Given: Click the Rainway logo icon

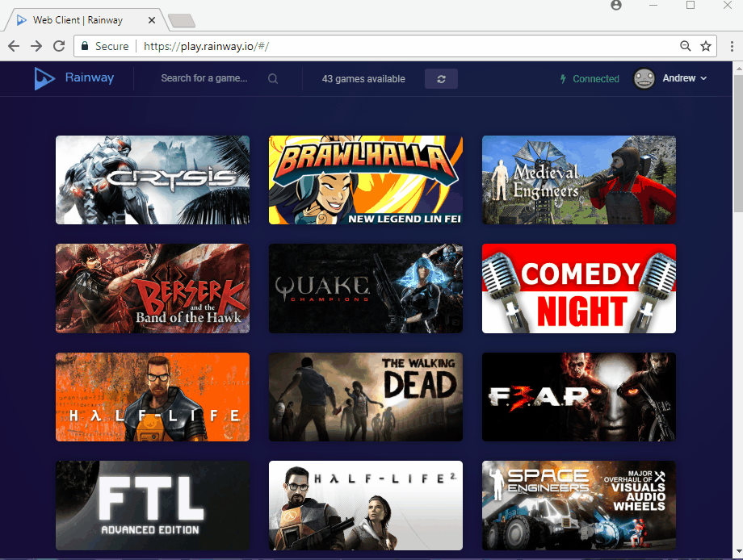Looking at the screenshot, I should coord(44,78).
